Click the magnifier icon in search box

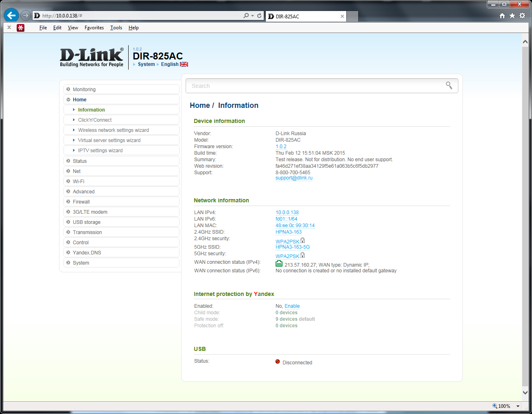point(449,85)
